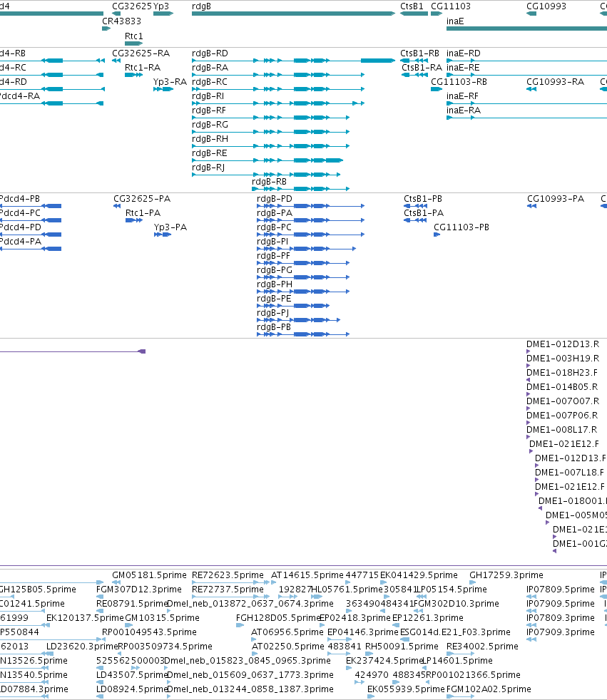Click feature DME1-007L18.F
The image size is (607, 700).
point(569,473)
